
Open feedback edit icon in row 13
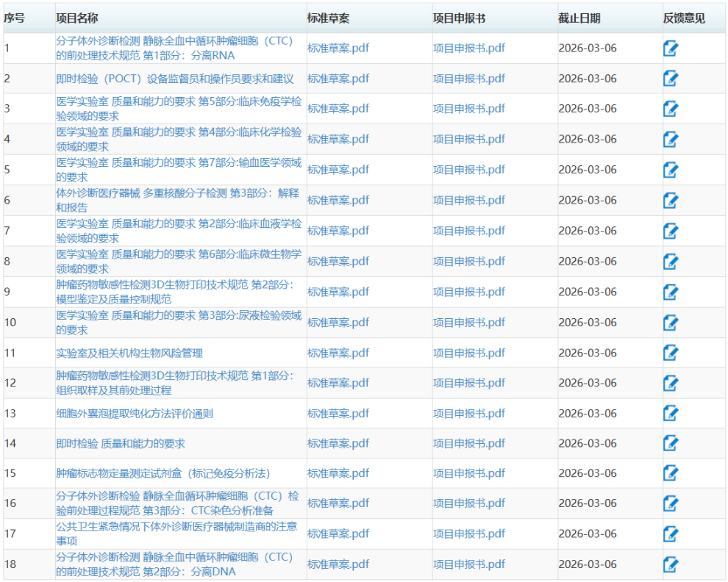click(670, 413)
